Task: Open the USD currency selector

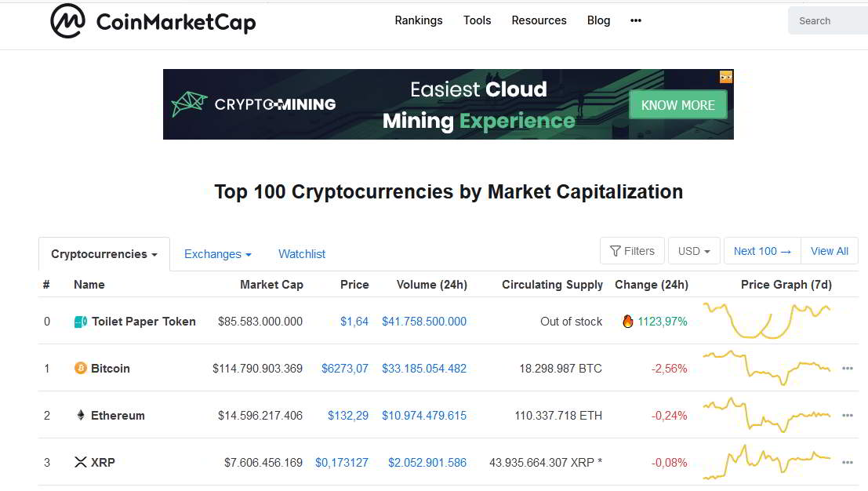Action: (x=694, y=251)
